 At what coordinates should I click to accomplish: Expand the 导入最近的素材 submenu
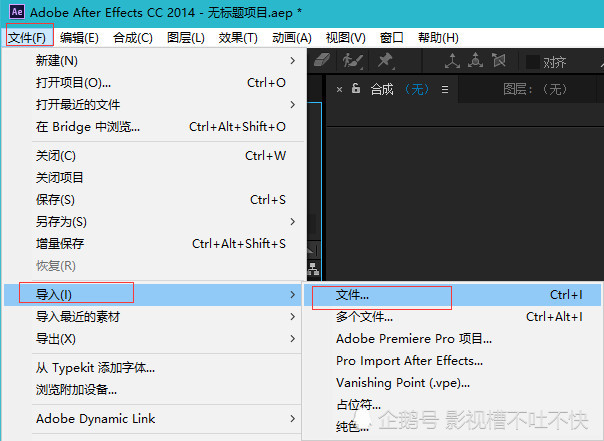[154, 317]
